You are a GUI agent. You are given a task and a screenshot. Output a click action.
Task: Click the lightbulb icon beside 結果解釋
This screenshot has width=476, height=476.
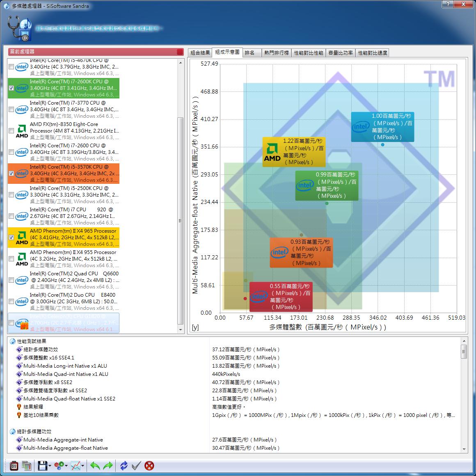point(19,407)
